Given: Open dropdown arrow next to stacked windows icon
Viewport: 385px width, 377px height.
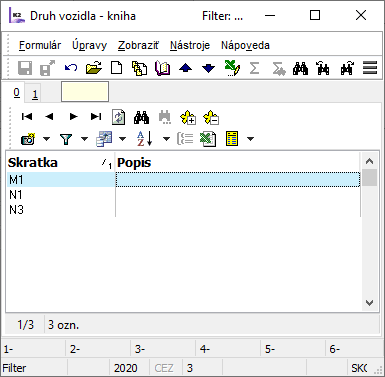Looking at the screenshot, I should click(x=122, y=139).
